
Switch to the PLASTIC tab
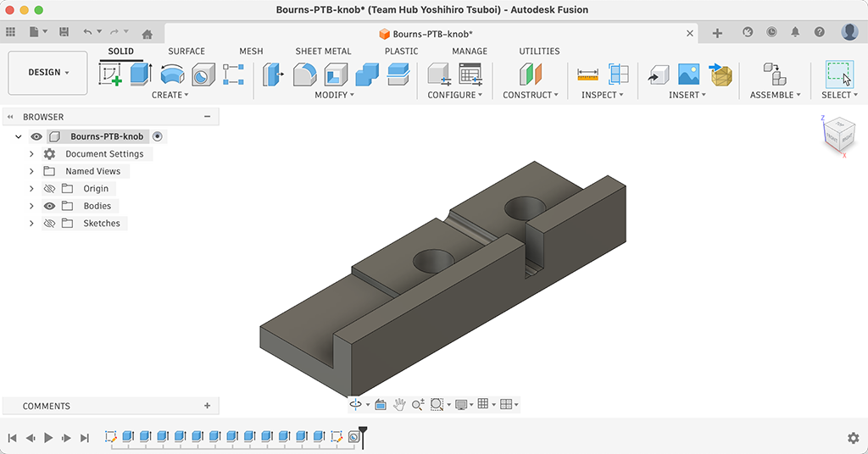[401, 51]
